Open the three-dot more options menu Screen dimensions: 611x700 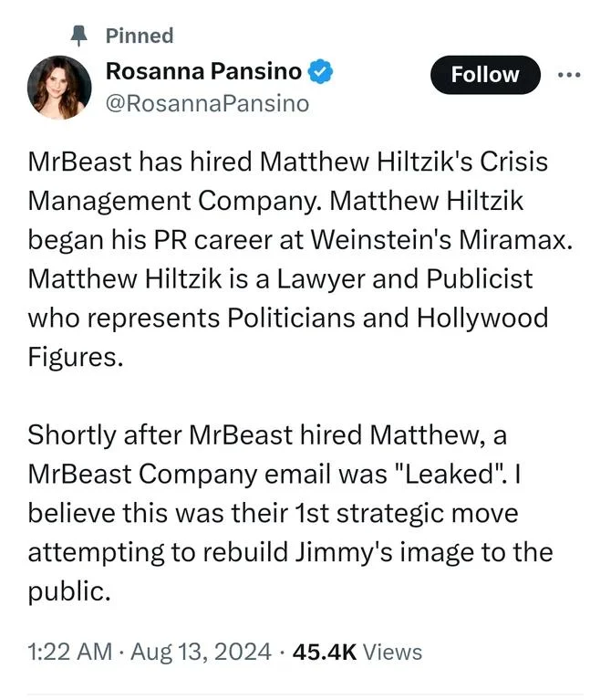click(x=569, y=75)
